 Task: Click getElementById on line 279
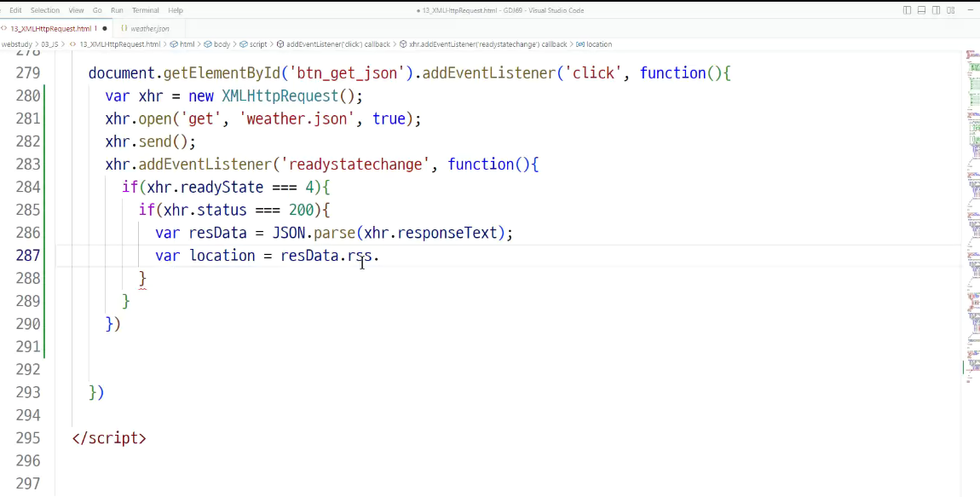click(222, 73)
